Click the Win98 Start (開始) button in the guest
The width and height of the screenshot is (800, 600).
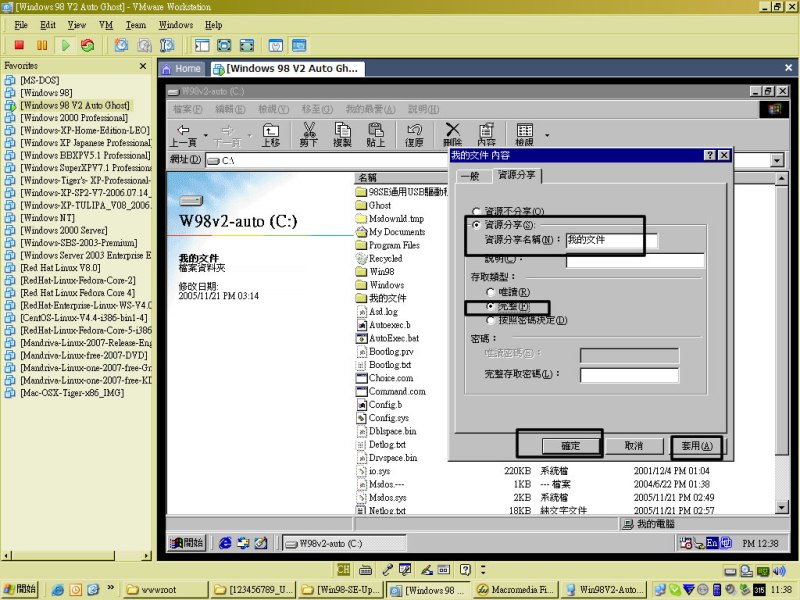pyautogui.click(x=187, y=543)
